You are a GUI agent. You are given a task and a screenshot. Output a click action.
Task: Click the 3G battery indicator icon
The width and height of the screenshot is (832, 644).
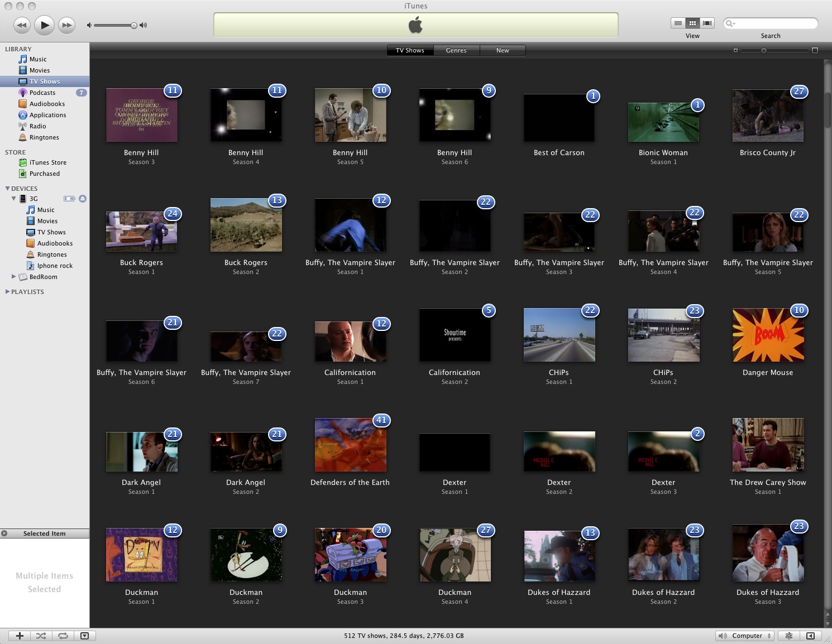click(69, 199)
